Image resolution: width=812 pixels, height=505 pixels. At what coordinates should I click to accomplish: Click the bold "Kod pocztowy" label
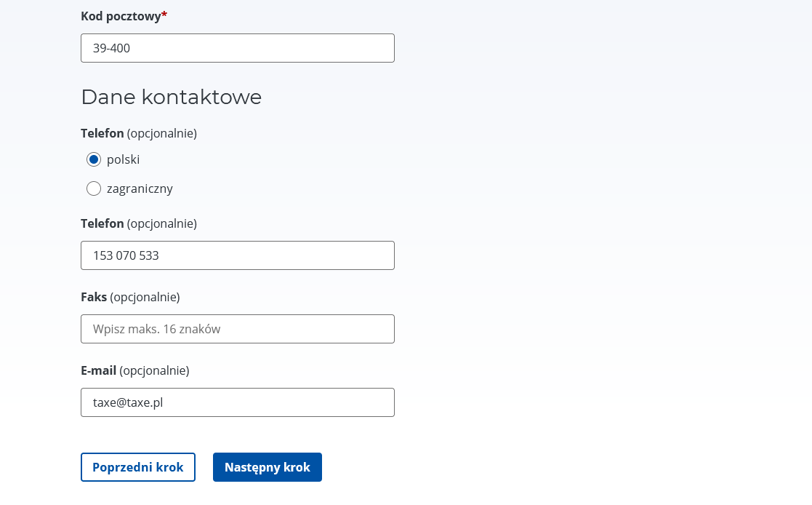click(x=121, y=15)
